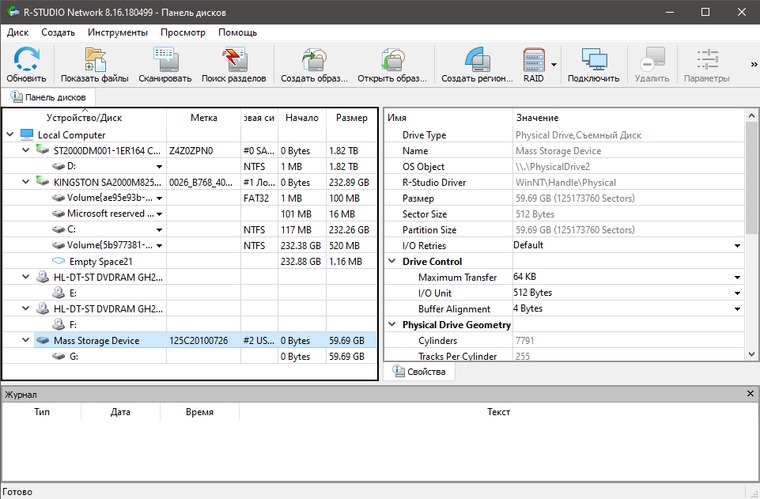The width and height of the screenshot is (760, 499).
Task: Open dropdown arrow next to D: partition
Action: (x=159, y=167)
